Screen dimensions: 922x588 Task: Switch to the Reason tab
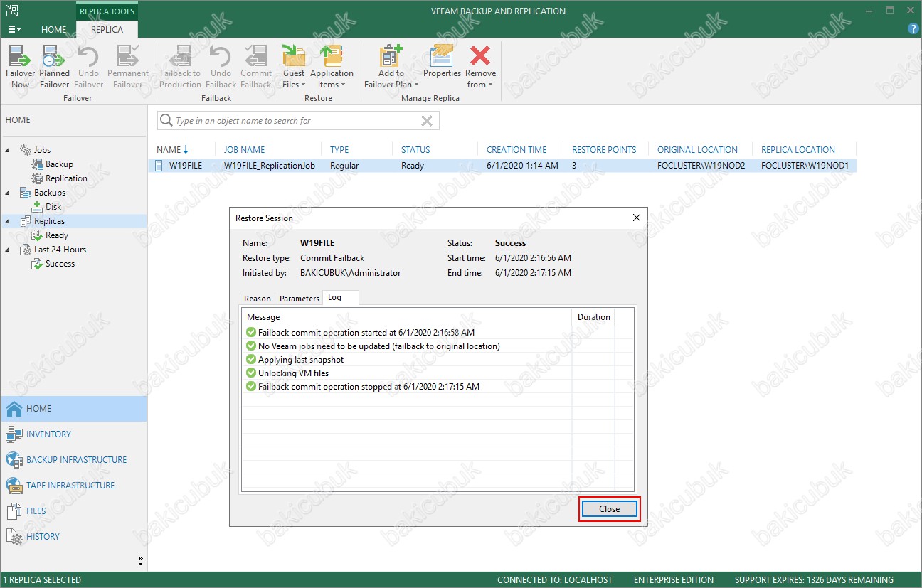pyautogui.click(x=258, y=299)
